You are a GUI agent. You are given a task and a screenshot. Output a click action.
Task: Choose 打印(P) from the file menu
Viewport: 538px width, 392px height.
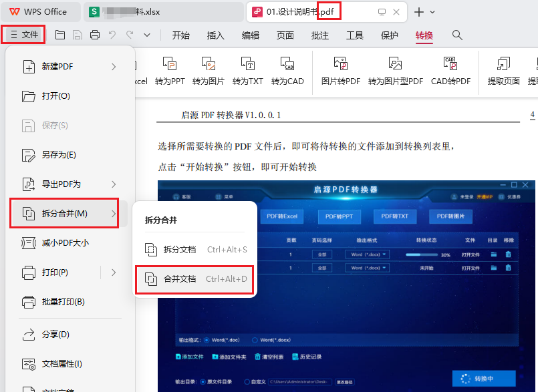click(x=55, y=272)
